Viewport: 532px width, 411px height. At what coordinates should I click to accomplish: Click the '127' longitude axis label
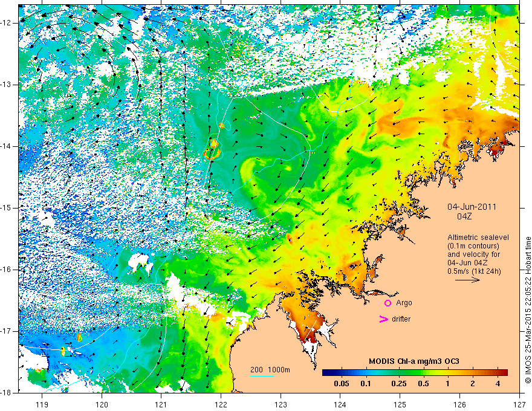point(519,405)
